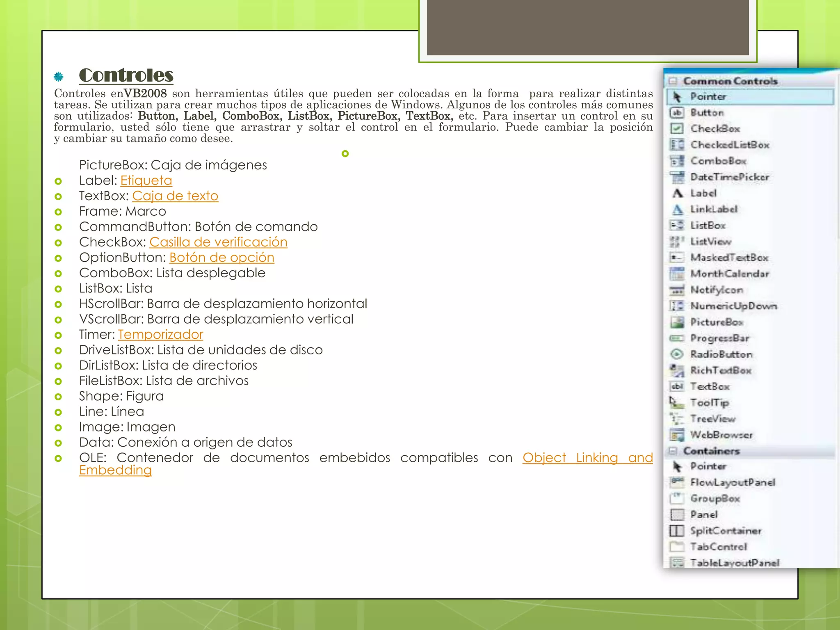Choose the PictureBox control icon
Image resolution: width=840 pixels, height=630 pixels.
click(x=677, y=322)
